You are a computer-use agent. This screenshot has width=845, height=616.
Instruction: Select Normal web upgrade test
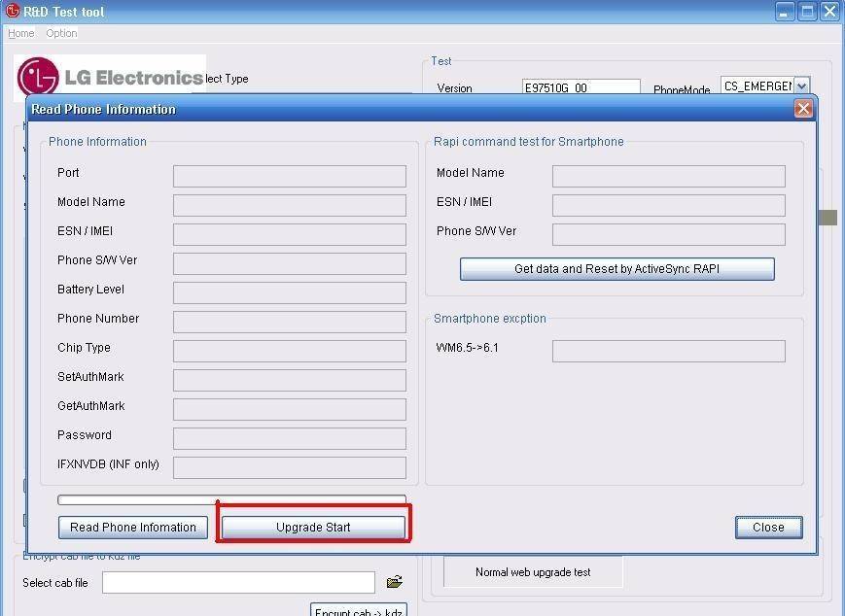(533, 572)
